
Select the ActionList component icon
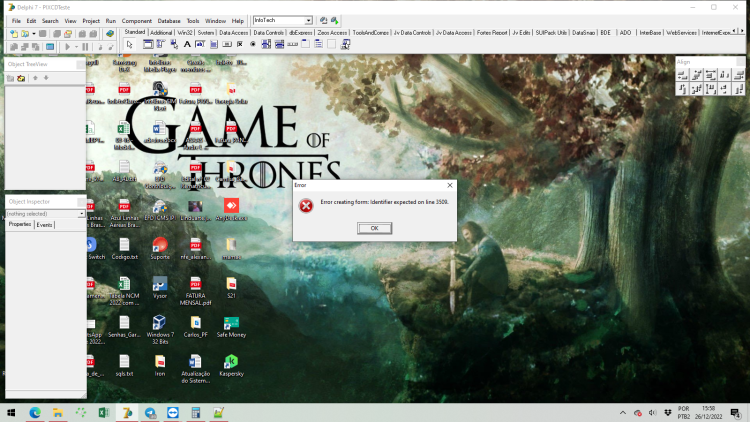345,44
